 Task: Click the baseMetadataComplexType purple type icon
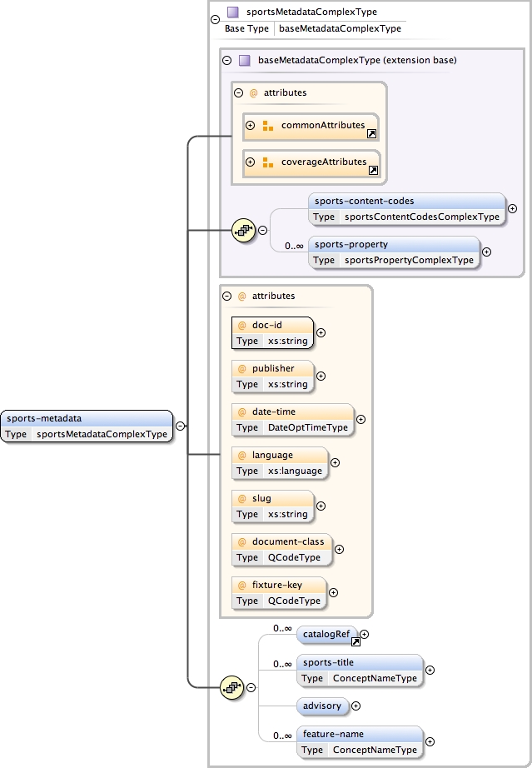click(245, 60)
